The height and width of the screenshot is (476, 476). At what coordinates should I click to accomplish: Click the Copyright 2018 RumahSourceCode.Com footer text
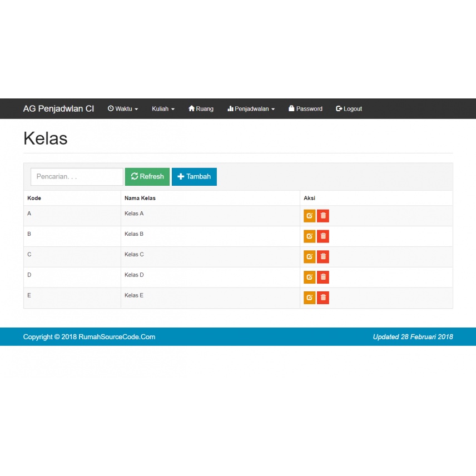coord(89,337)
